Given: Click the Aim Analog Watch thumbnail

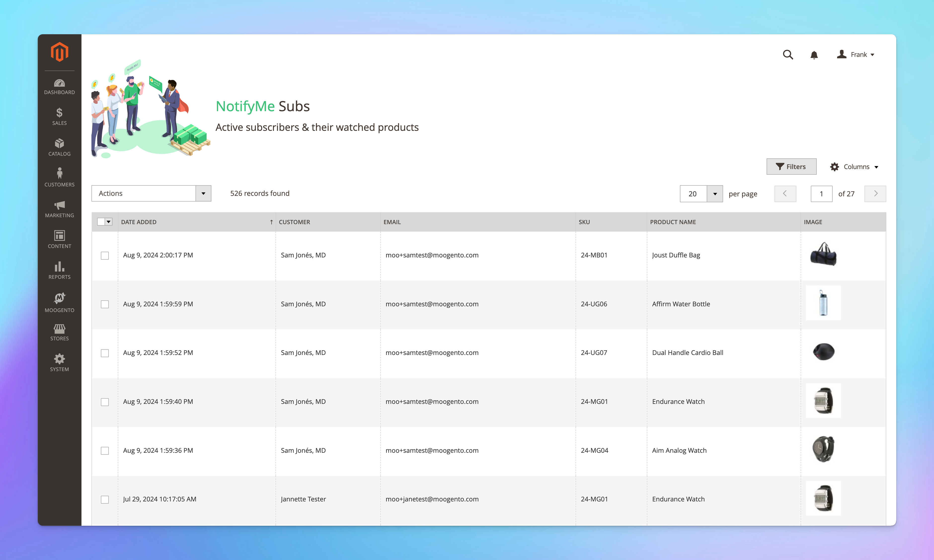Looking at the screenshot, I should pyautogui.click(x=823, y=449).
